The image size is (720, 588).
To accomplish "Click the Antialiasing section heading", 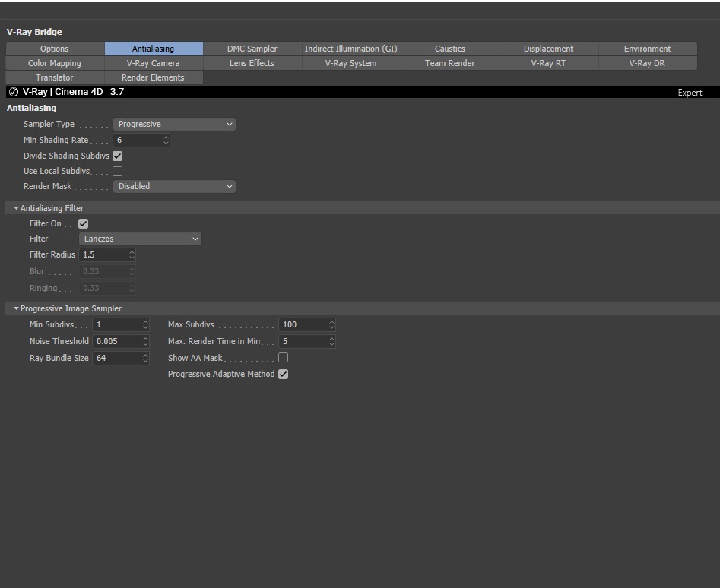I will [32, 108].
